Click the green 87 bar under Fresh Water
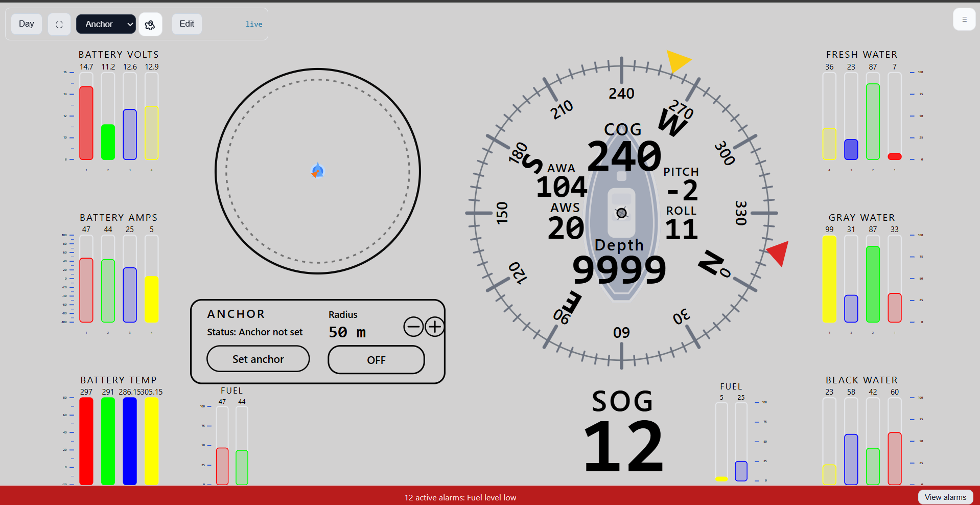980x505 pixels. pyautogui.click(x=873, y=122)
